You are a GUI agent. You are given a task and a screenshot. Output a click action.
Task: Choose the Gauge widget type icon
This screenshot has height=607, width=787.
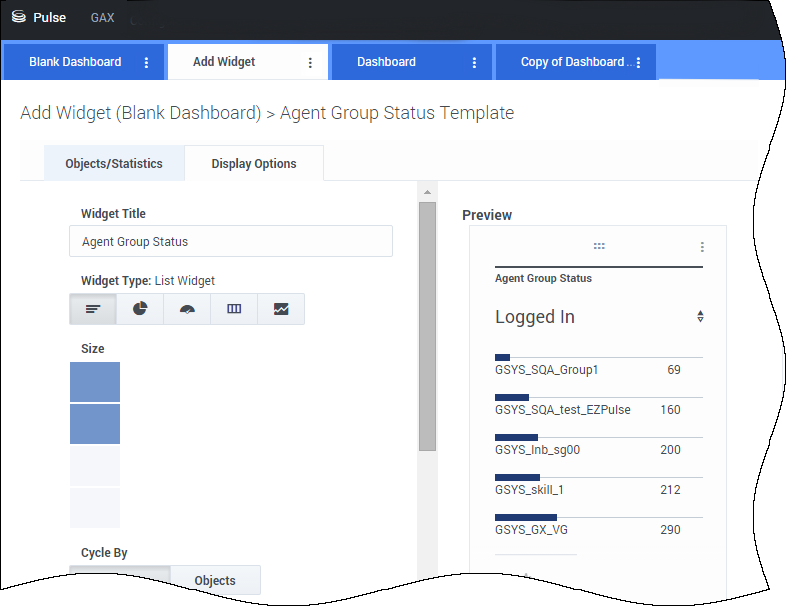tap(187, 309)
